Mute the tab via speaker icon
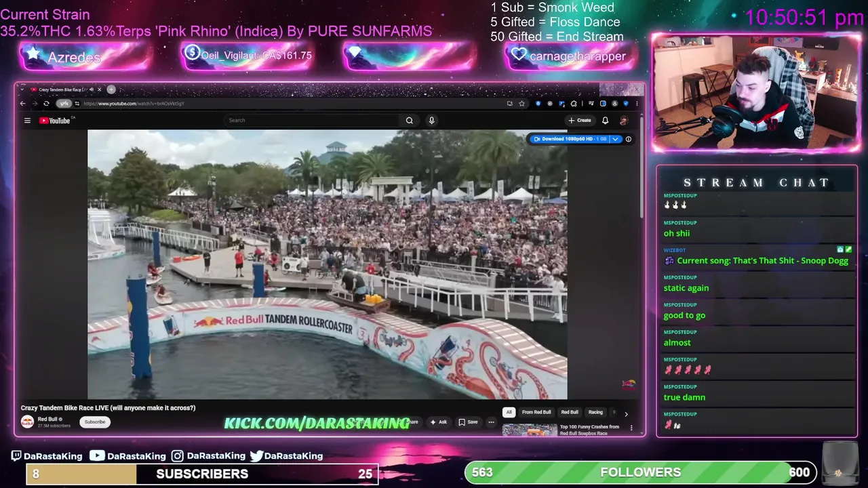Viewport: 868px width, 488px height. pos(92,89)
